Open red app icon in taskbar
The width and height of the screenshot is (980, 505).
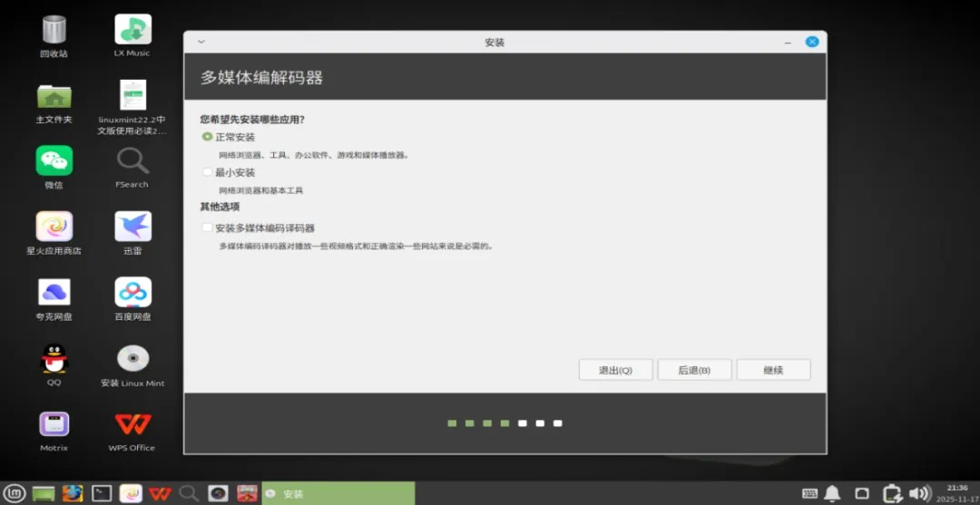[x=247, y=493]
